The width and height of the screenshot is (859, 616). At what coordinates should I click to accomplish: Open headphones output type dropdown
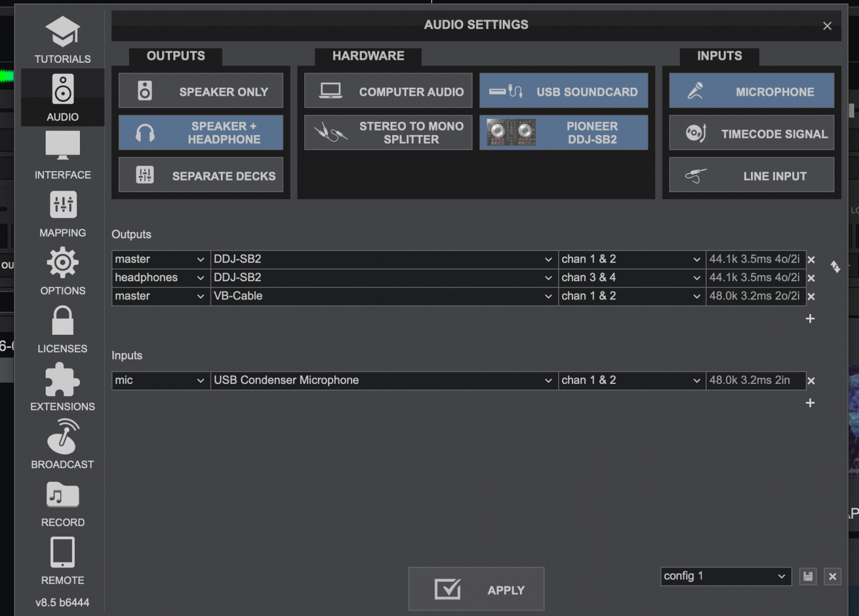[x=161, y=278]
